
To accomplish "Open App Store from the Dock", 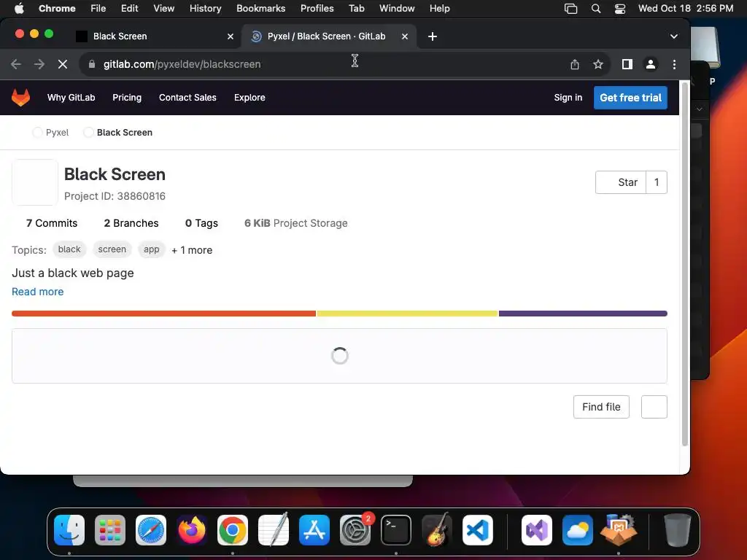I will click(x=314, y=530).
